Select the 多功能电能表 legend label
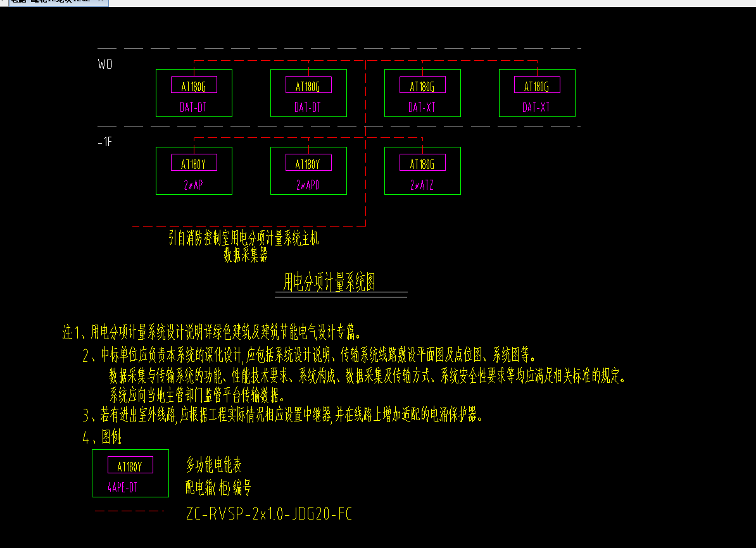Screen dimensions: 756x548 (213, 465)
